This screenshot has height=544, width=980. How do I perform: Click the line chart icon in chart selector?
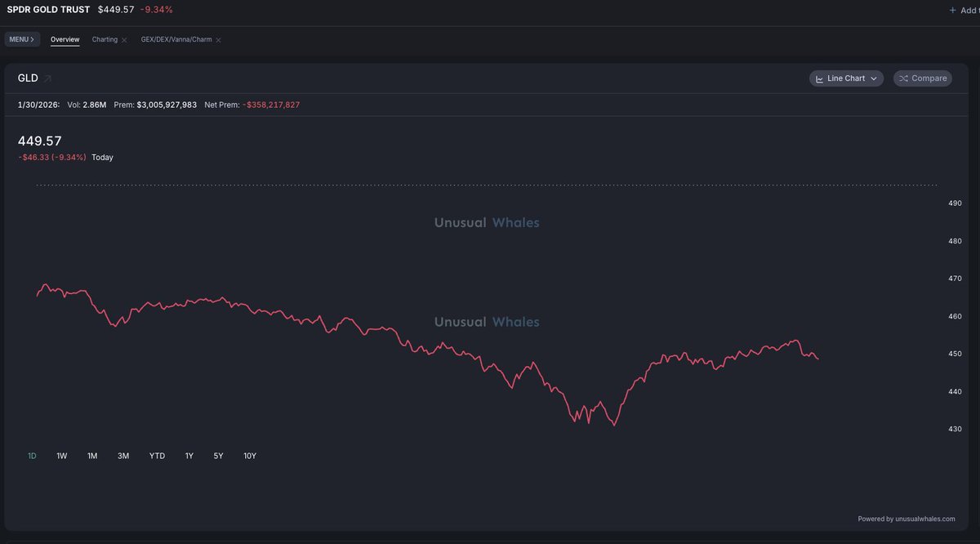point(819,78)
